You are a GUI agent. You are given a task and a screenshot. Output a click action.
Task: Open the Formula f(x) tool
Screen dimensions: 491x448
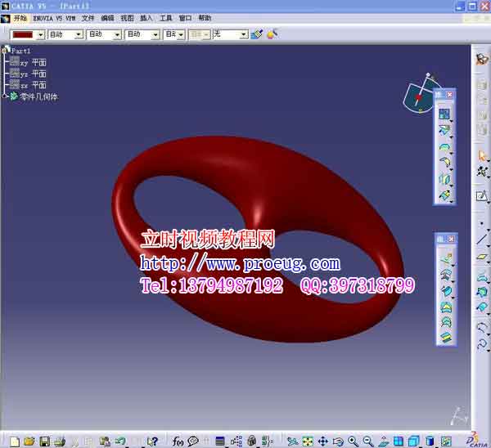178,441
